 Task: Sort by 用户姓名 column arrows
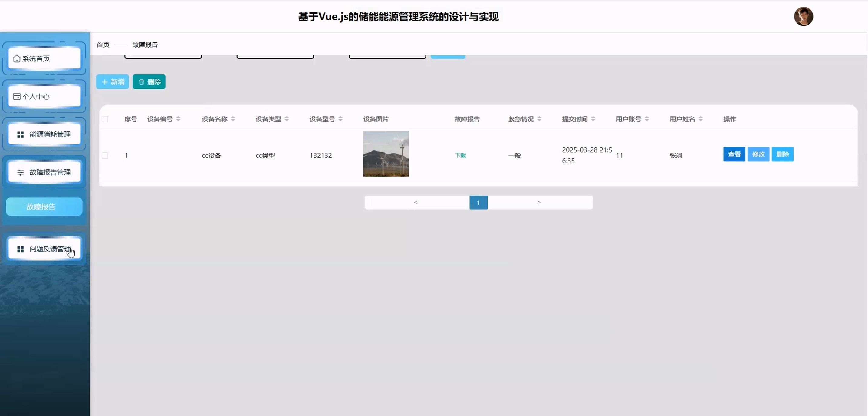pyautogui.click(x=701, y=119)
